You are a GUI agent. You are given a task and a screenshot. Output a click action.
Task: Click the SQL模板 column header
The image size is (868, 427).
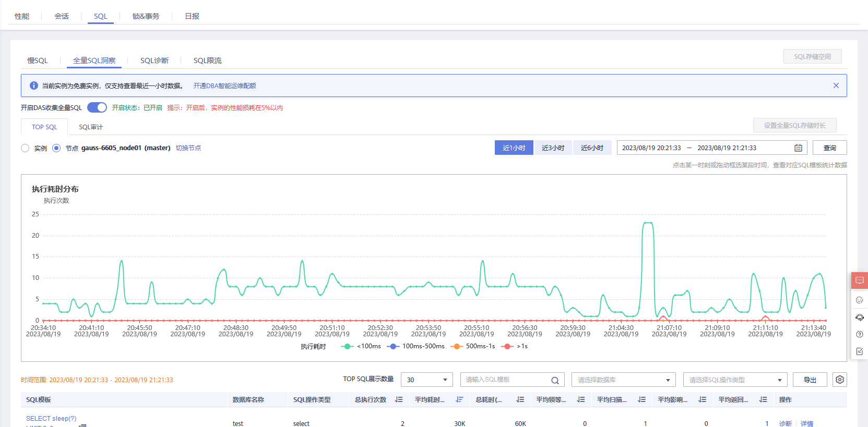click(x=39, y=399)
